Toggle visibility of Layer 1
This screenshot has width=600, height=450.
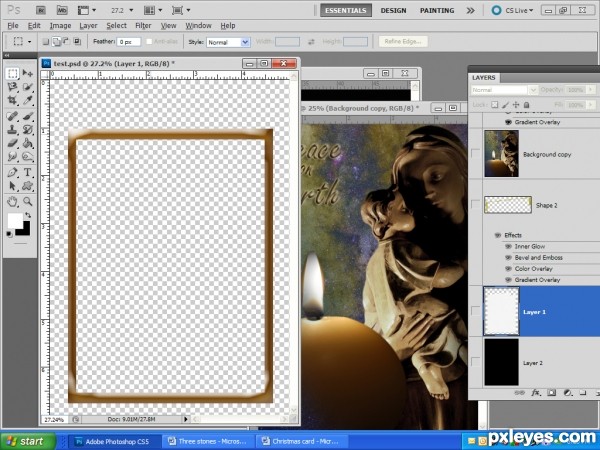pos(475,311)
